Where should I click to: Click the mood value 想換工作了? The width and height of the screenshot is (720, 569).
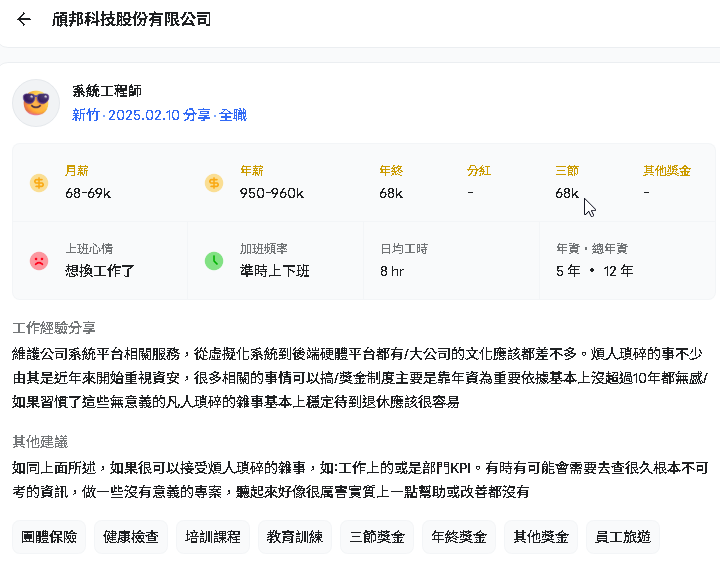pos(100,271)
